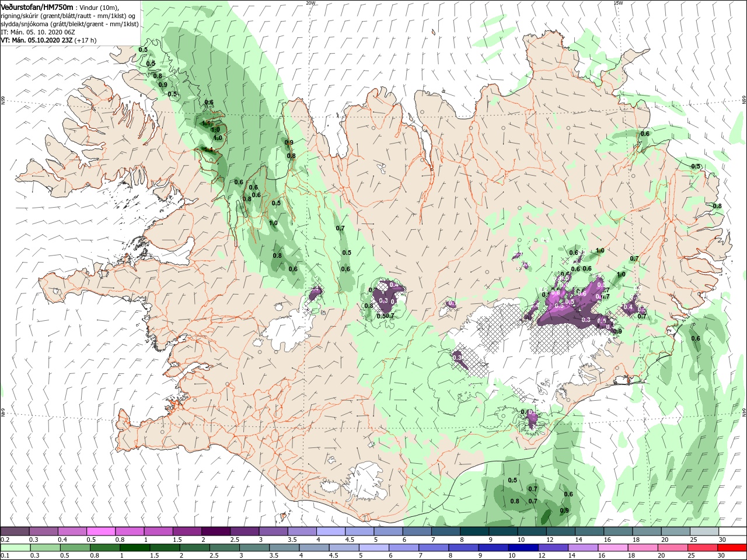Screen dimensions: 747x560
Task: Pick the bright red rain swatch for 30
Action: [732, 548]
